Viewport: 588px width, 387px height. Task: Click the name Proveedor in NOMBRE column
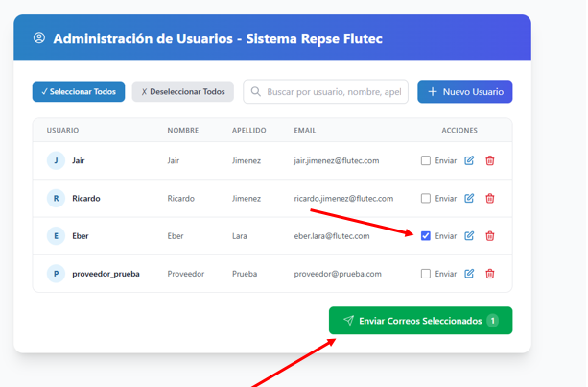(x=186, y=274)
